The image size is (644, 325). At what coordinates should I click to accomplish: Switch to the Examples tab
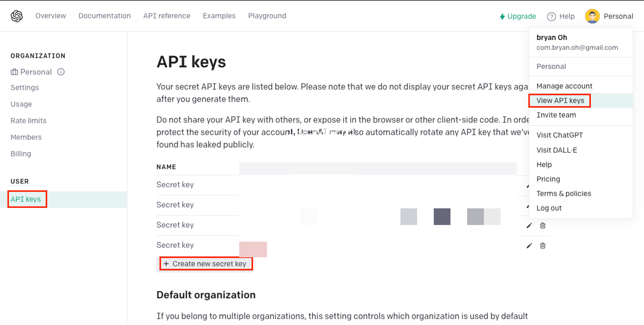click(x=219, y=16)
